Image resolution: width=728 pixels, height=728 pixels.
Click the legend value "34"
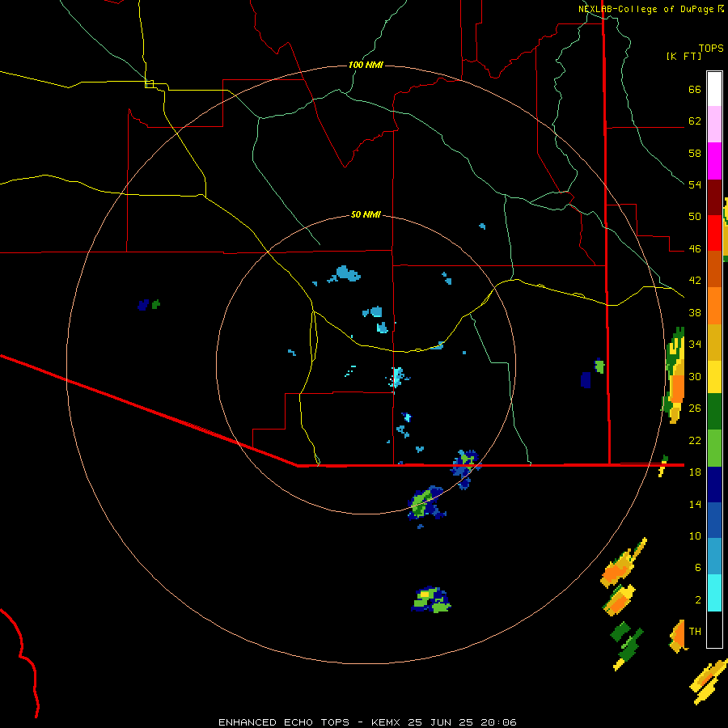[x=695, y=345]
